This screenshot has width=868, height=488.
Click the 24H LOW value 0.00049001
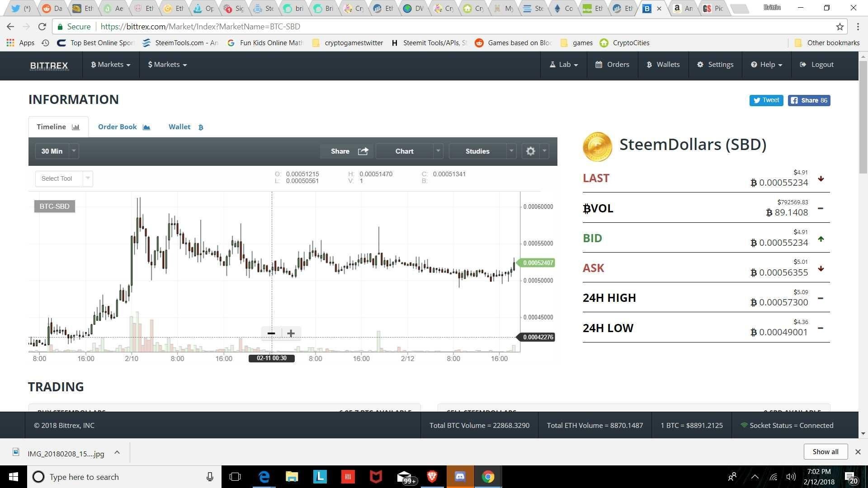[x=779, y=332]
